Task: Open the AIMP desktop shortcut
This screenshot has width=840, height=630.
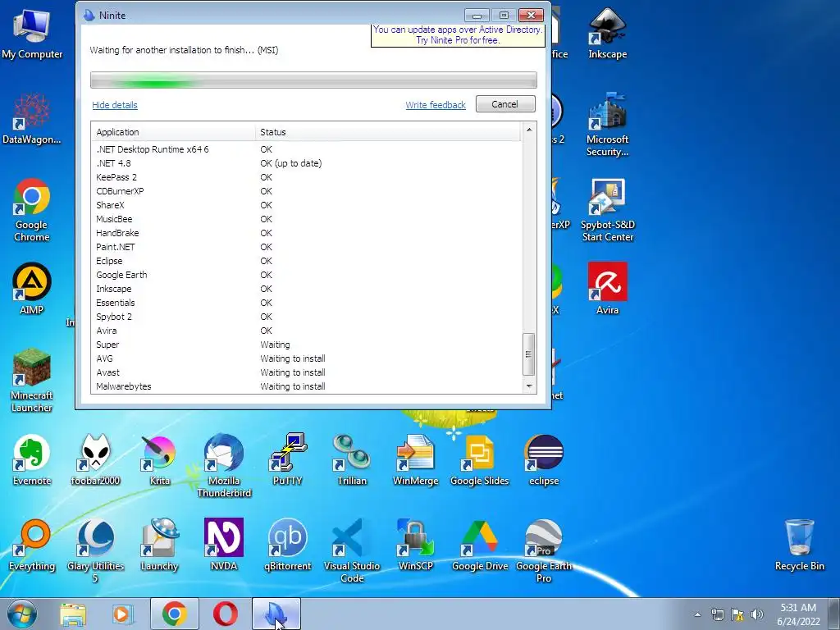Action: [x=32, y=288]
